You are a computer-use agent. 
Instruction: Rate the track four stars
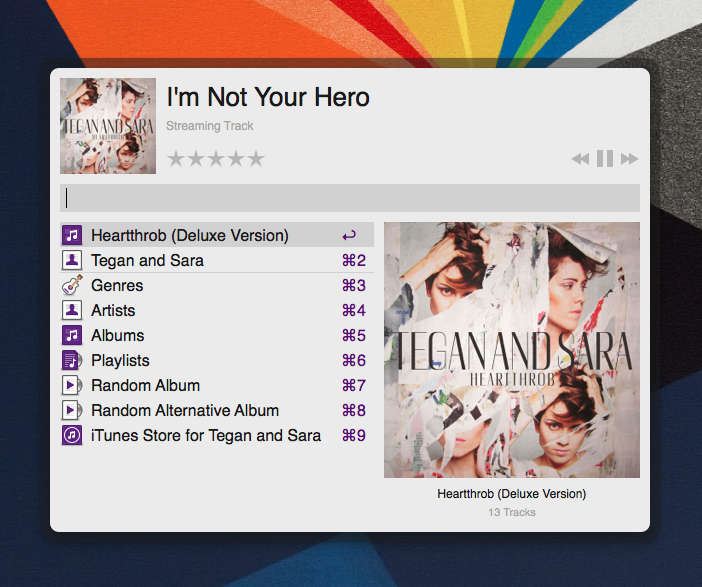point(236,159)
